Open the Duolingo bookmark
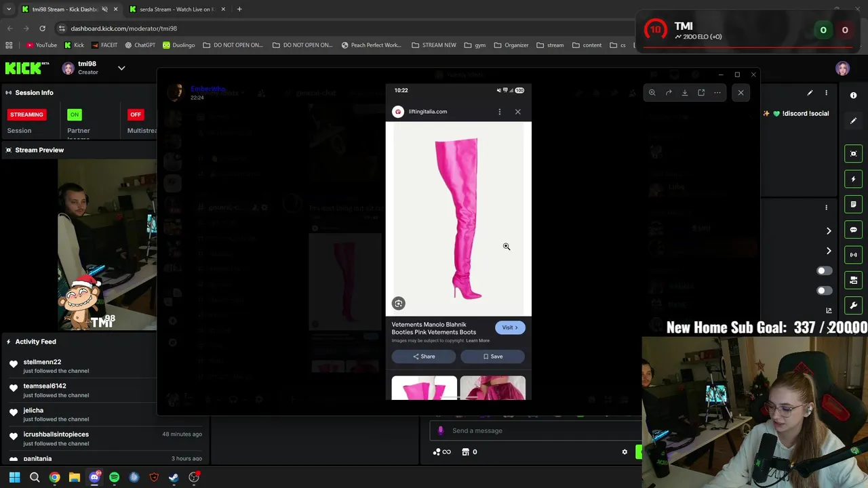The width and height of the screenshot is (868, 488). (x=179, y=45)
